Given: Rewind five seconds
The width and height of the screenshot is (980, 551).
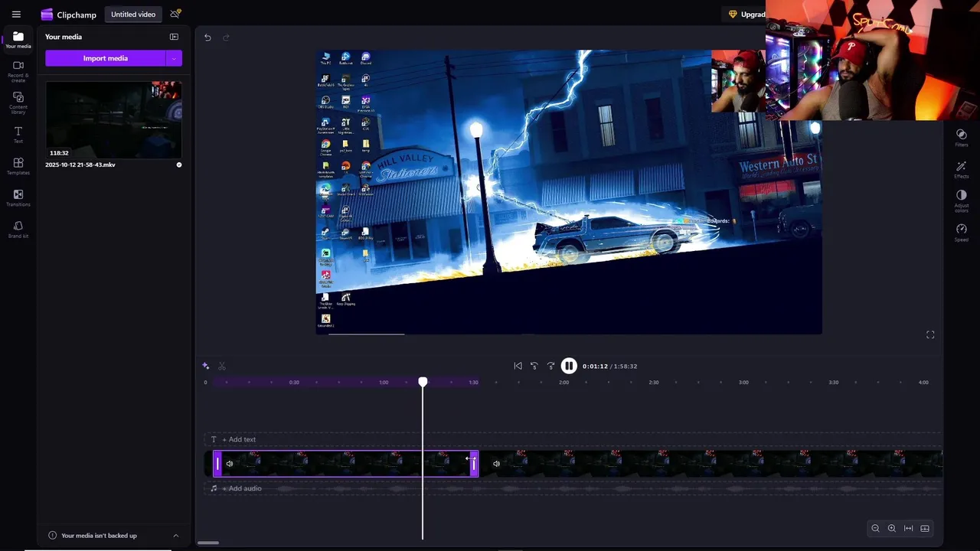Looking at the screenshot, I should click(534, 366).
